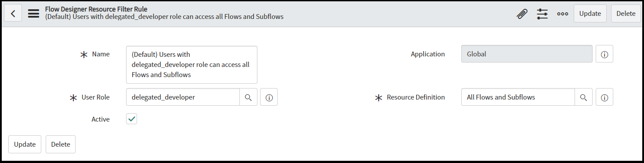Click the Update button in header
Viewport: 644px width, 163px height.
click(590, 14)
